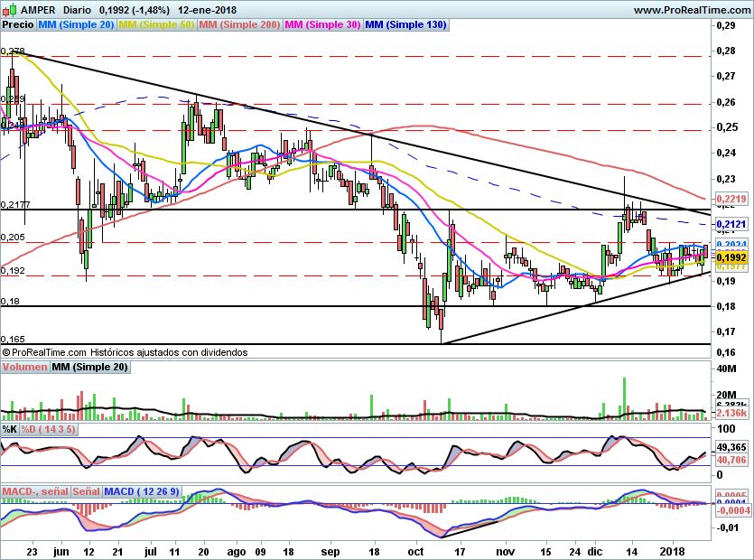Select the Volumen panel label
This screenshot has width=754, height=560.
24,368
